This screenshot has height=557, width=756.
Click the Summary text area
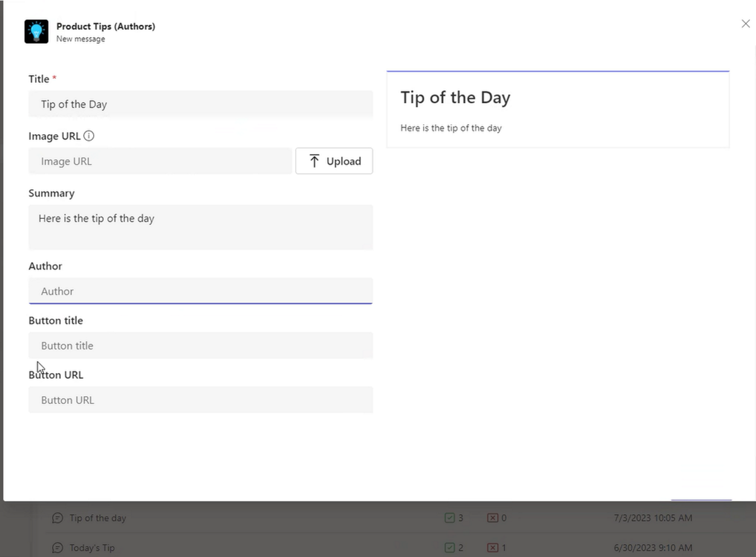(200, 227)
